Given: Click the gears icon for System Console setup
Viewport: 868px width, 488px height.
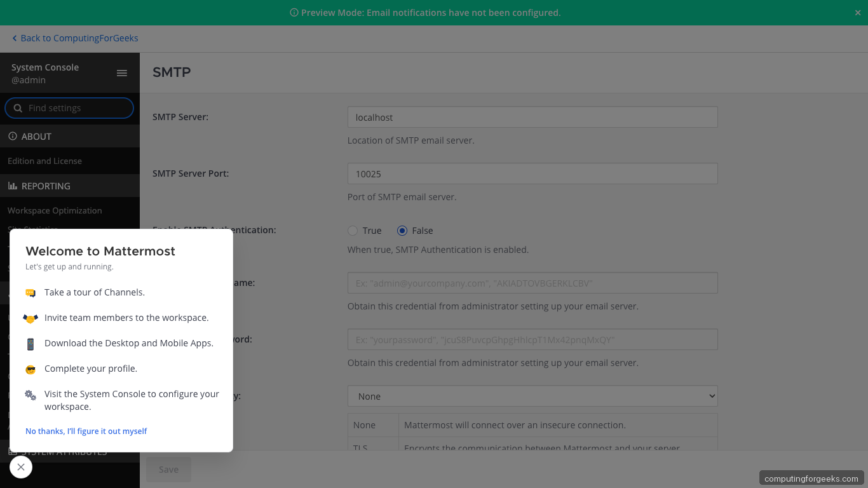Looking at the screenshot, I should pyautogui.click(x=30, y=394).
